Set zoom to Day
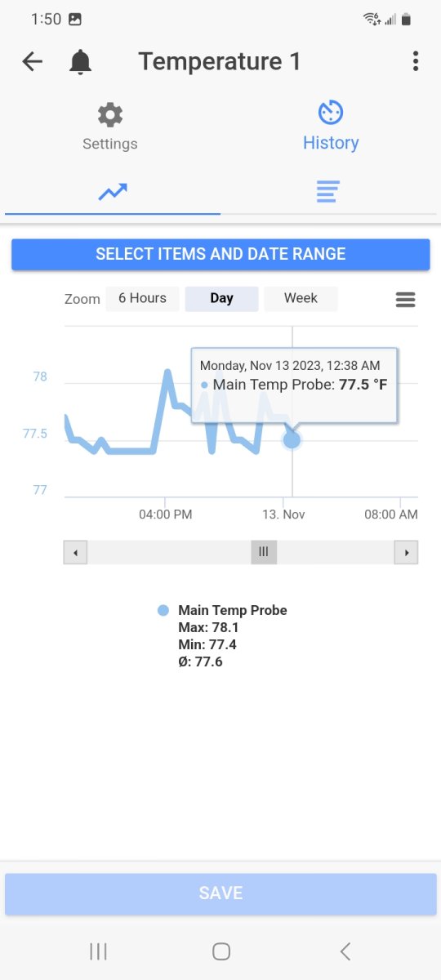The width and height of the screenshot is (441, 980). (x=221, y=298)
